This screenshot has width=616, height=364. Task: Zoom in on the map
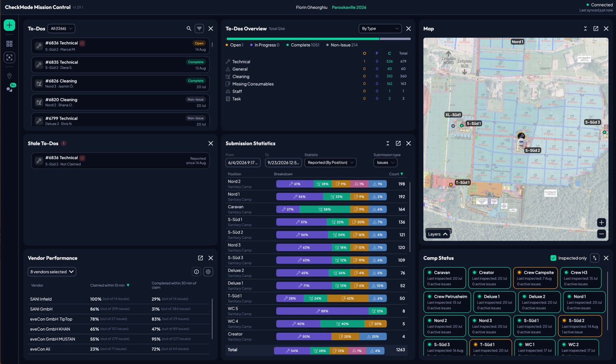[x=601, y=222]
